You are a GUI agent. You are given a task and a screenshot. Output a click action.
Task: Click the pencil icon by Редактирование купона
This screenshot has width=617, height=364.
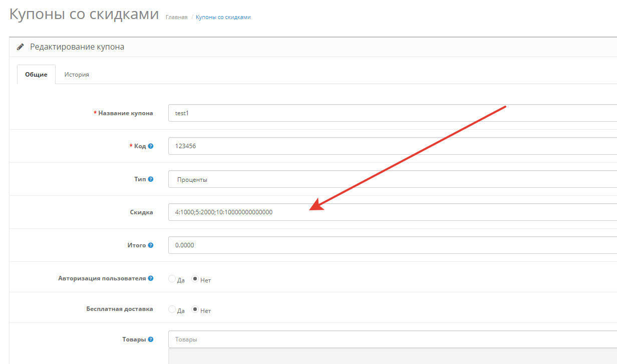click(x=21, y=47)
